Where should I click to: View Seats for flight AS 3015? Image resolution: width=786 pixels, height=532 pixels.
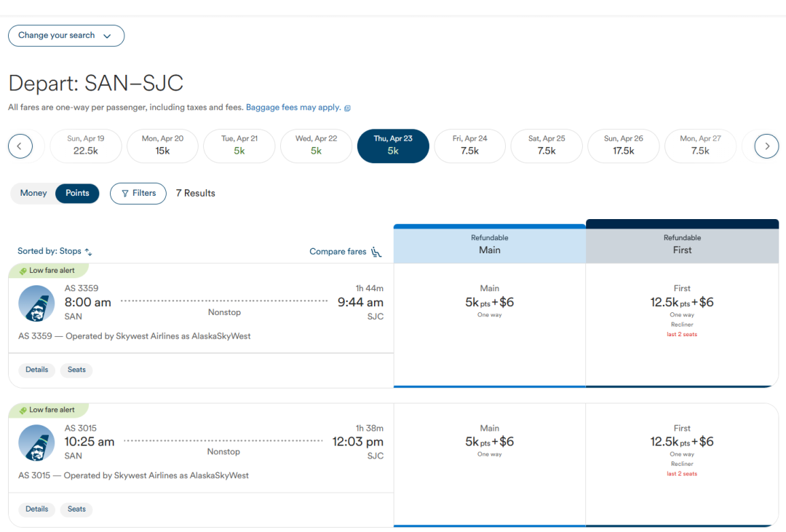pos(76,509)
